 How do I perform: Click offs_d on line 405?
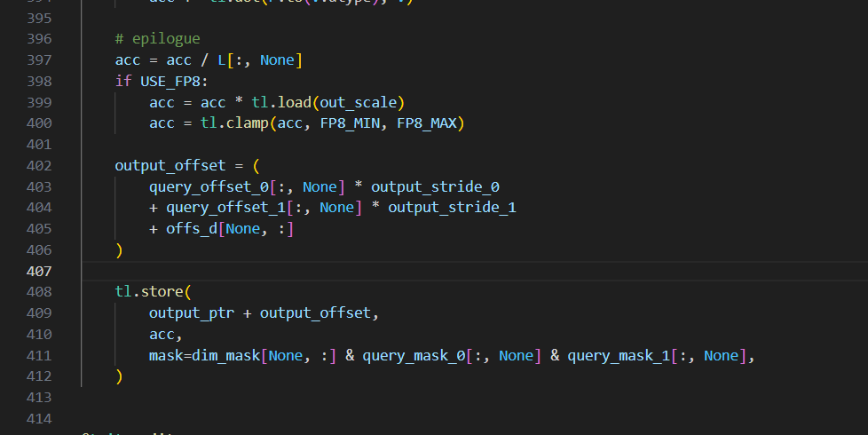pyautogui.click(x=192, y=228)
